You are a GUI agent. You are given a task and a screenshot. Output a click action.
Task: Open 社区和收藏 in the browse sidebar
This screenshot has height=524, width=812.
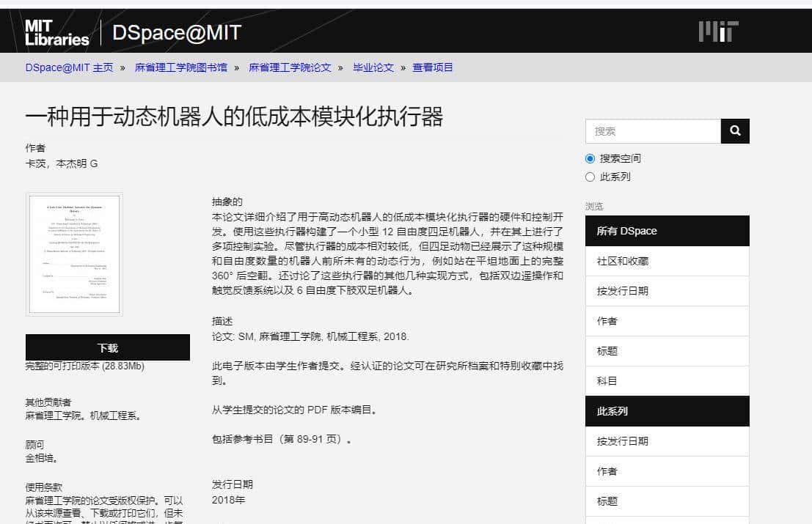coord(625,261)
